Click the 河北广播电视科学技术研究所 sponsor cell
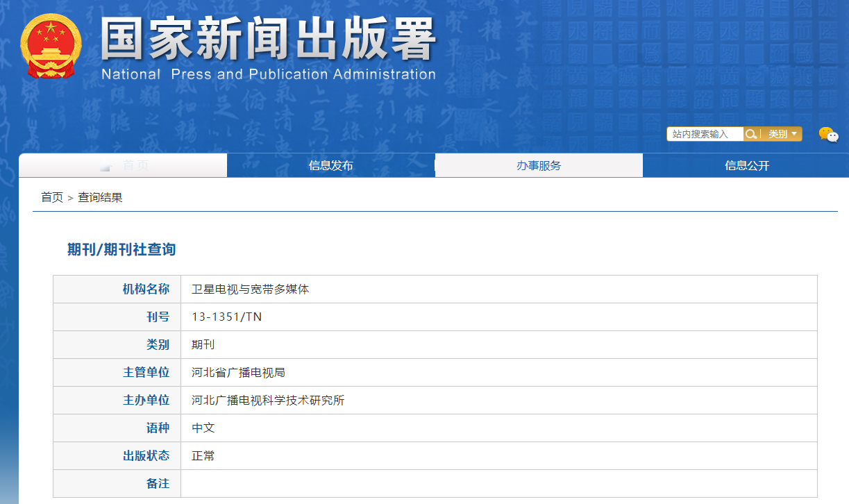 point(267,401)
